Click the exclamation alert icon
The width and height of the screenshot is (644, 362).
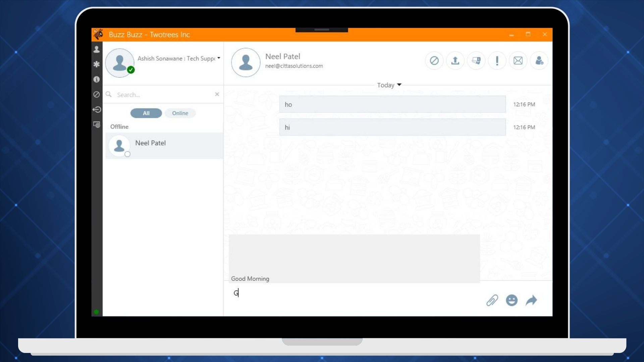(x=497, y=61)
